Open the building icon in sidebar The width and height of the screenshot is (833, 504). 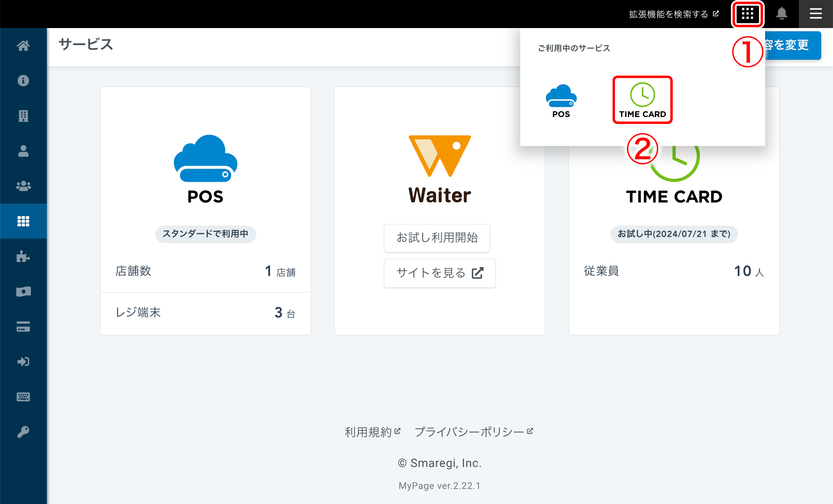click(x=23, y=116)
